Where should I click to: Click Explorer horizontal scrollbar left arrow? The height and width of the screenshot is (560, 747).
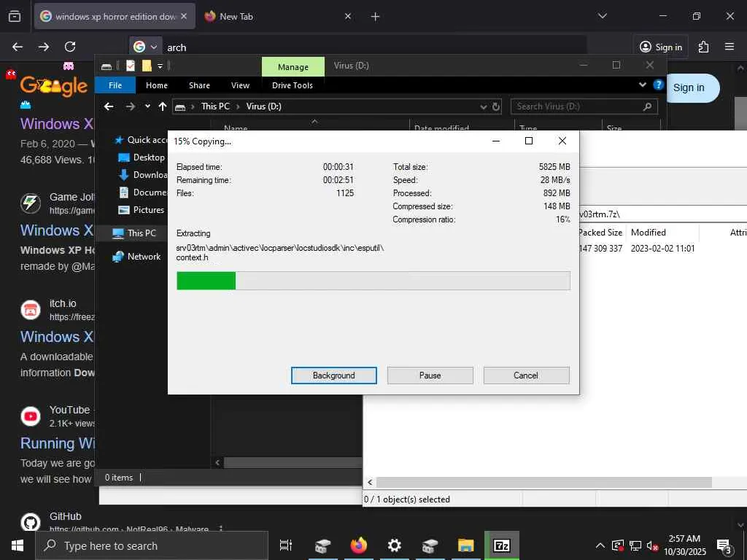point(217,462)
